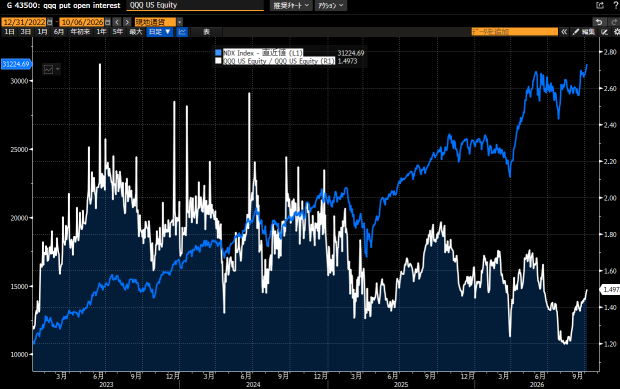Select the 5年 range tab
This screenshot has height=389, width=620.
pos(118,32)
